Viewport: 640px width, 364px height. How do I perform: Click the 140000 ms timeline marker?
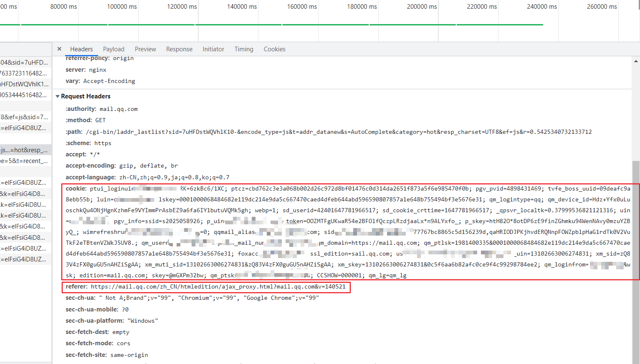coord(242,7)
